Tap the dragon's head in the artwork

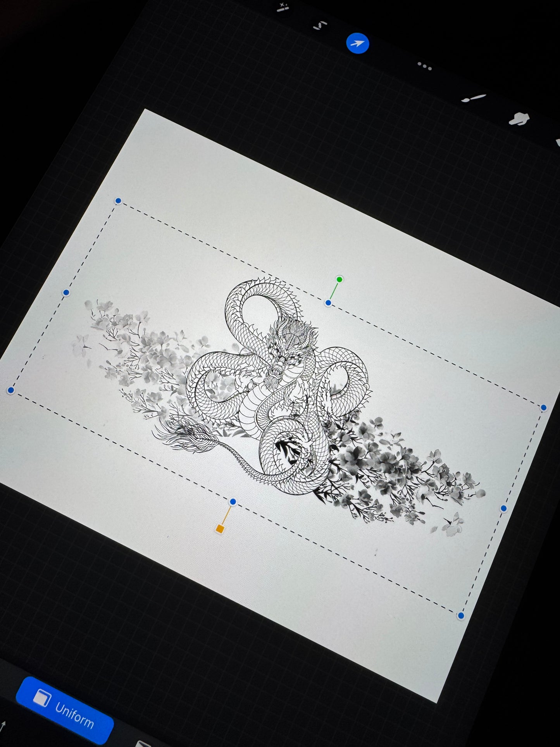286,349
